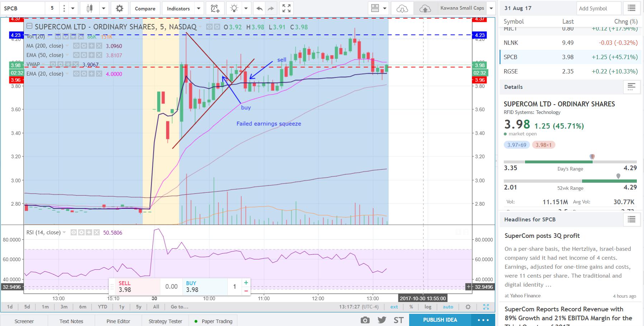Click the Compare button
Image resolution: width=644 pixels, height=326 pixels.
coord(145,8)
